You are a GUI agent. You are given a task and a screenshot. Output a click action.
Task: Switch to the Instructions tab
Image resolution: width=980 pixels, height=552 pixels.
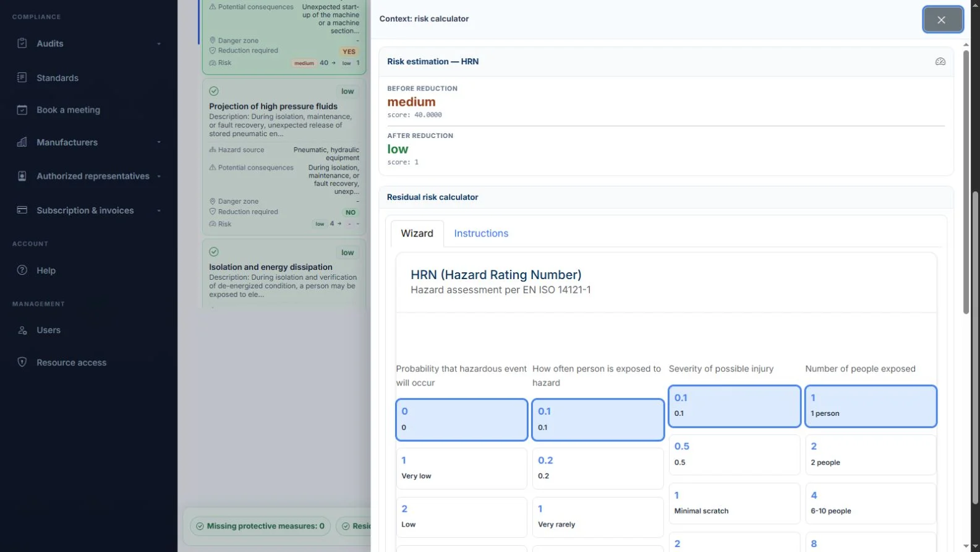(x=481, y=233)
